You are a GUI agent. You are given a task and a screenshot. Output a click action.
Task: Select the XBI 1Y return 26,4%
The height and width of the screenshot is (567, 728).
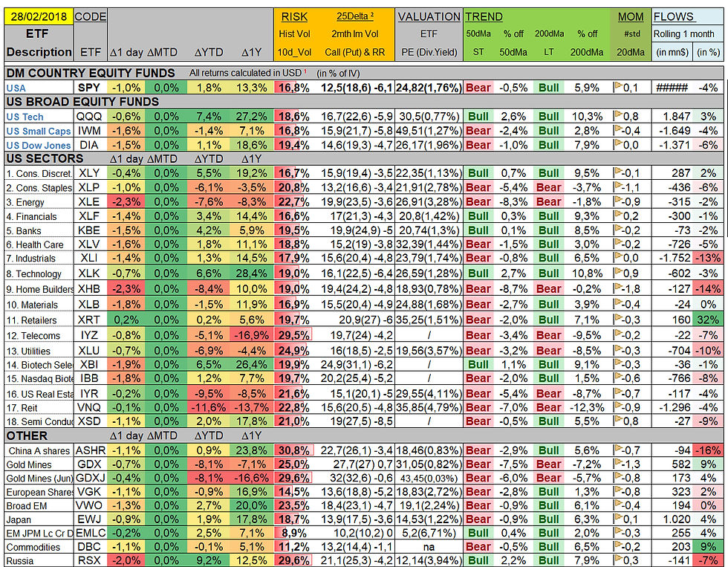pos(251,365)
